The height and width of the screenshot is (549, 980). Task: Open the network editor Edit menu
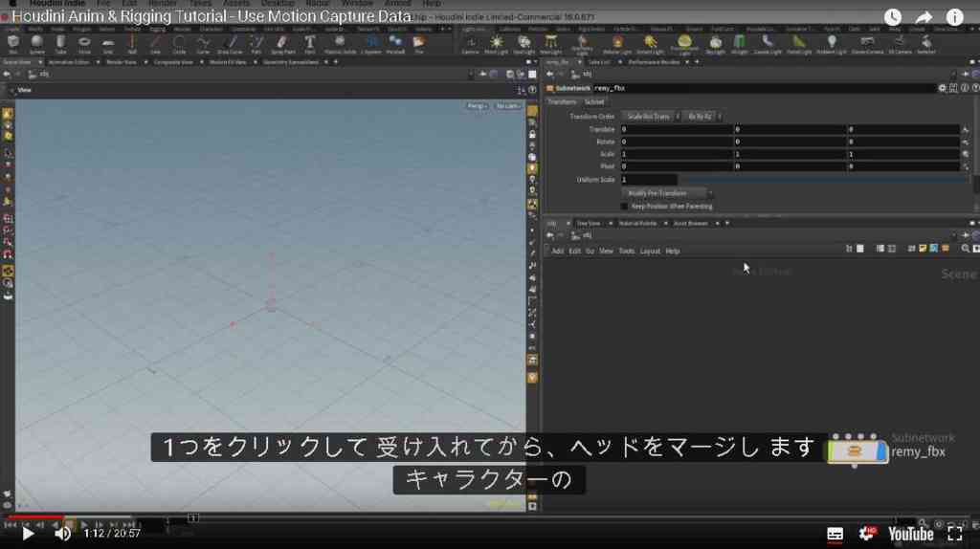[574, 252]
